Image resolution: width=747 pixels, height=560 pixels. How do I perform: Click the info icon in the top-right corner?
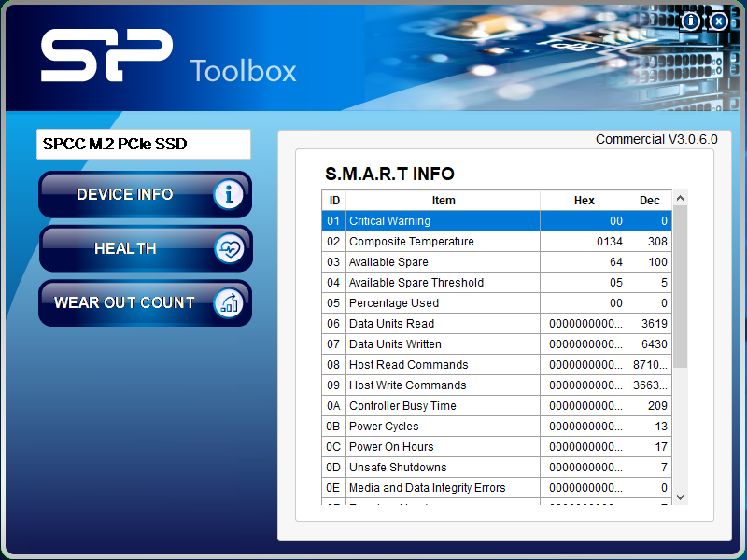pyautogui.click(x=691, y=21)
